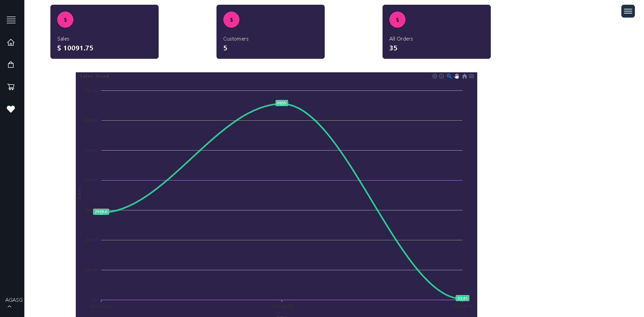Click the Sales card label
644x317 pixels.
click(x=63, y=39)
